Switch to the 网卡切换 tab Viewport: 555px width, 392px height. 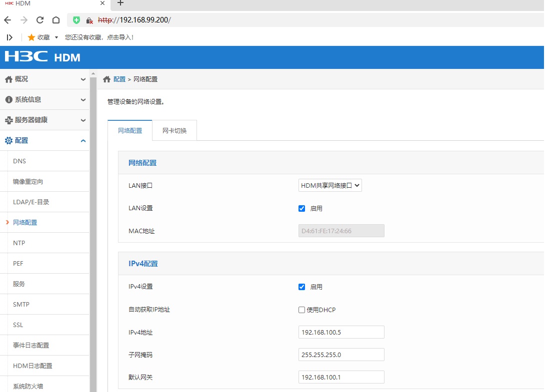(174, 130)
